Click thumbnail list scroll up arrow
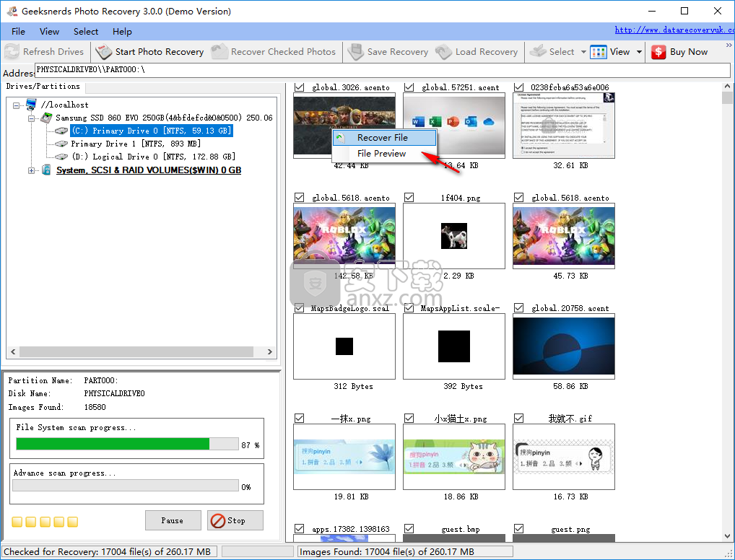The width and height of the screenshot is (735, 560). tap(727, 87)
